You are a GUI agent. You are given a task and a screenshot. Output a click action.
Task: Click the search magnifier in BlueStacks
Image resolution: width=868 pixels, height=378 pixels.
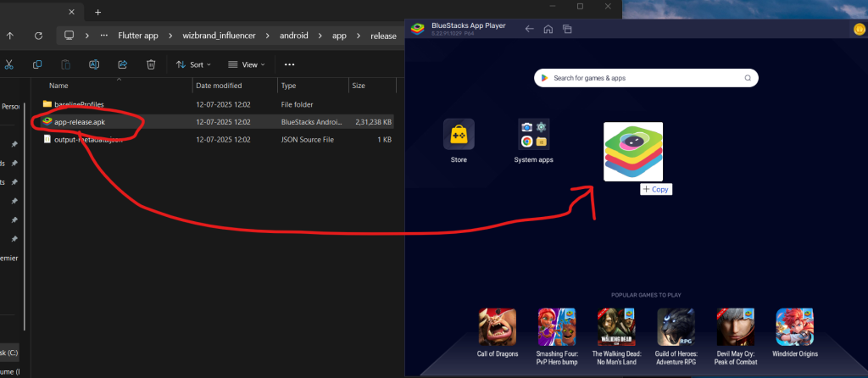point(748,78)
